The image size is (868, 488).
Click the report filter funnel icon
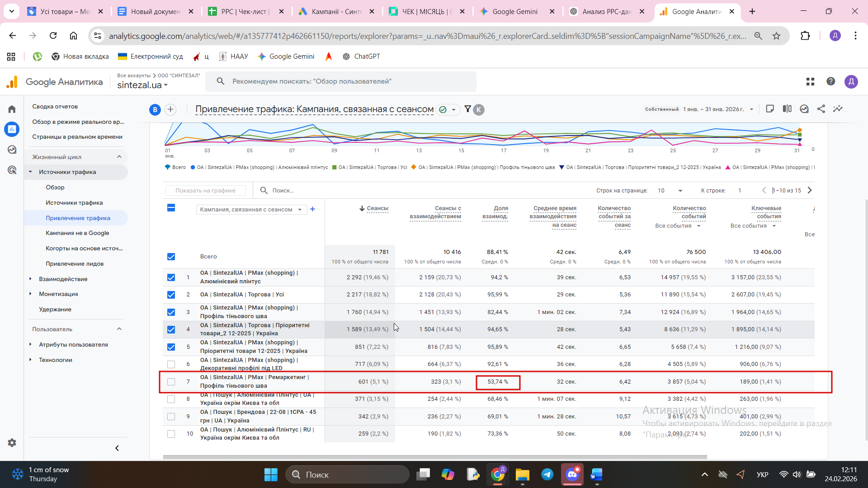click(468, 109)
